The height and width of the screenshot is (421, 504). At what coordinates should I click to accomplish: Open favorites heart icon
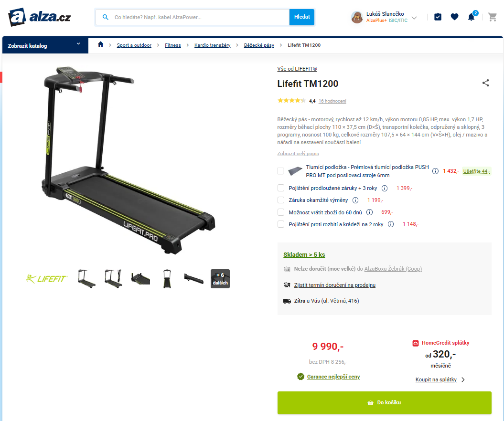click(x=454, y=17)
